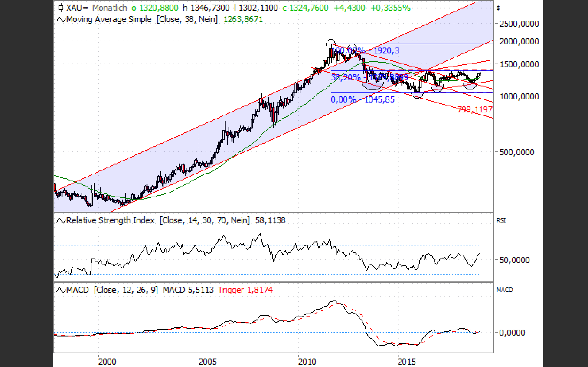Click the dollar sign on price axis
Viewport: 588px width, 367px height.
(x=498, y=8)
